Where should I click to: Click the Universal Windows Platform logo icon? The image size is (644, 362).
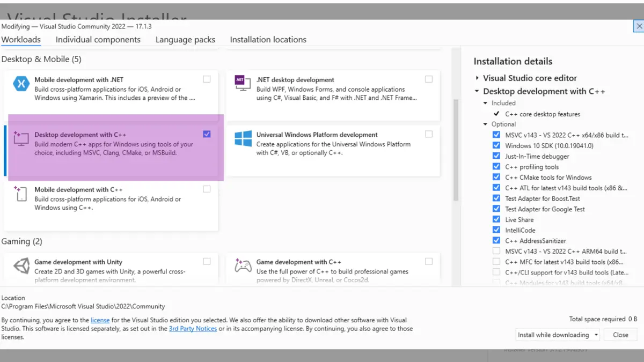click(x=243, y=139)
